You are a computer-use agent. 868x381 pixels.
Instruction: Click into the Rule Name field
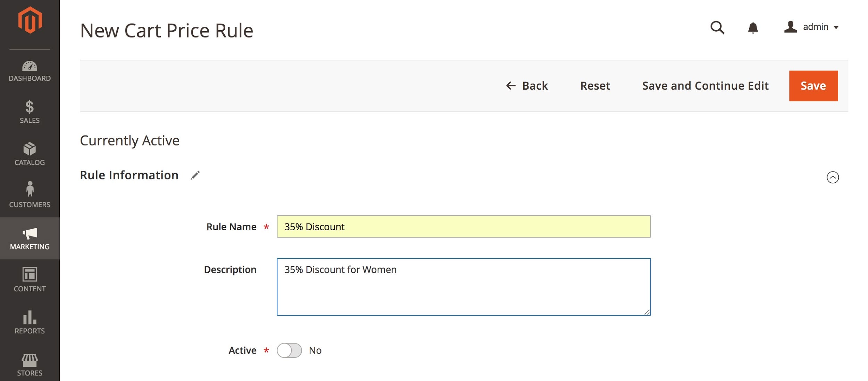464,226
